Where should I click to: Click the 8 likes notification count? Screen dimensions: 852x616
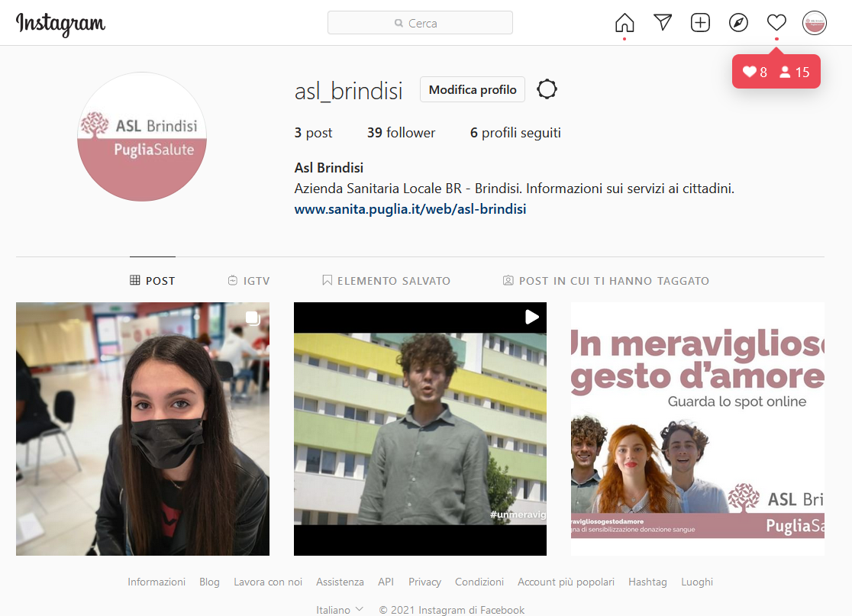[x=755, y=72]
